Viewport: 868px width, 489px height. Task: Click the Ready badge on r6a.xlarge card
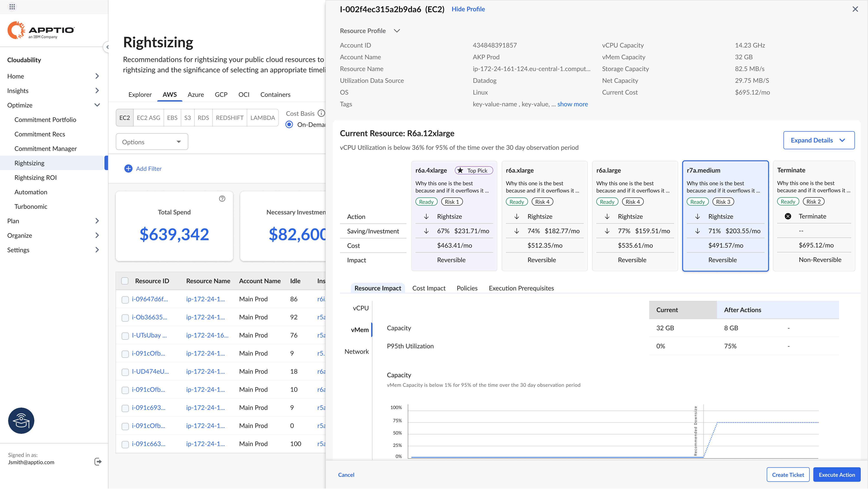[517, 202]
